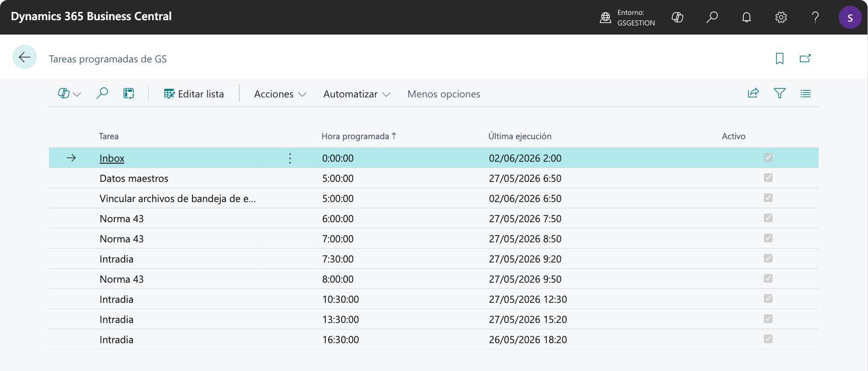The width and height of the screenshot is (868, 371).
Task: Open the Inbox row more-options dots
Action: tap(290, 158)
